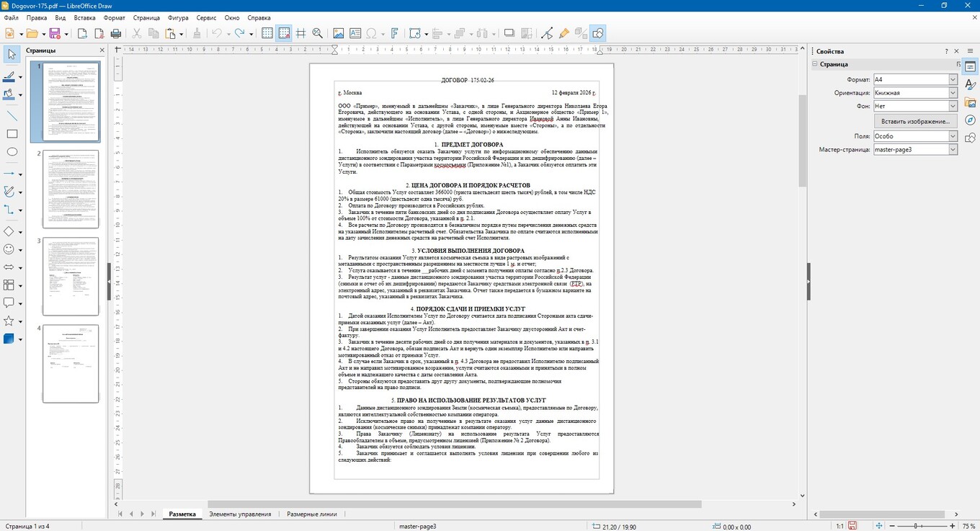980x531 pixels.
Task: Click the Open file folder icon
Action: click(31, 33)
